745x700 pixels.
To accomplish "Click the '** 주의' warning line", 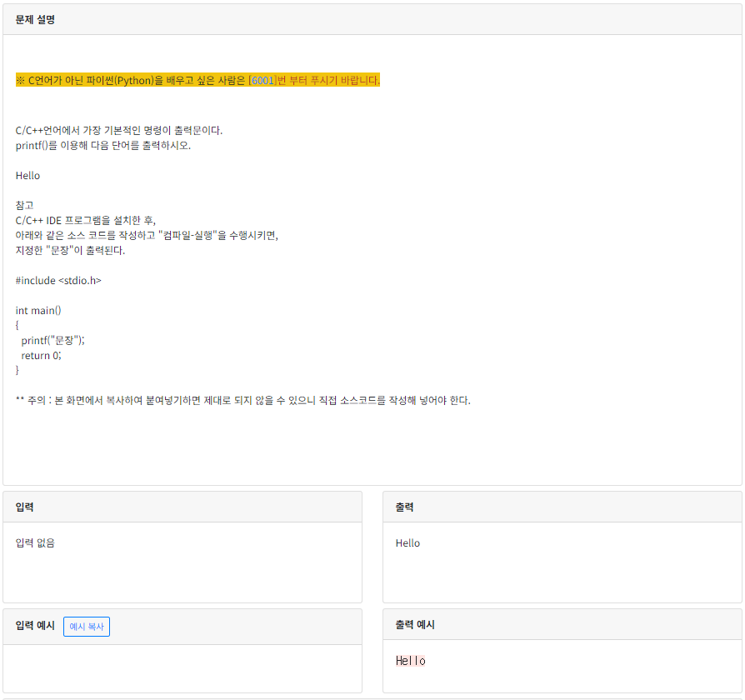I will click(242, 400).
